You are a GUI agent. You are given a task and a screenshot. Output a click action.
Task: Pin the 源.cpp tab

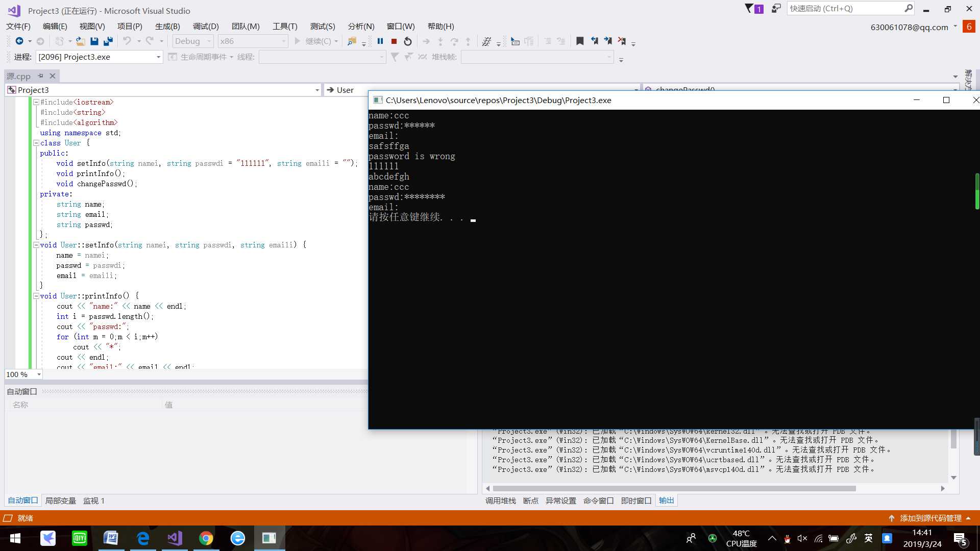point(41,76)
